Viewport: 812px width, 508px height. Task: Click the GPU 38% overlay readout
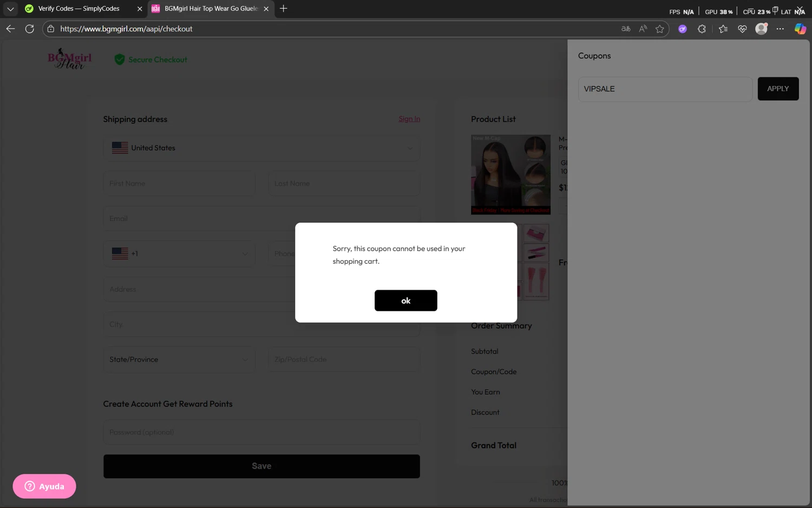coord(718,11)
